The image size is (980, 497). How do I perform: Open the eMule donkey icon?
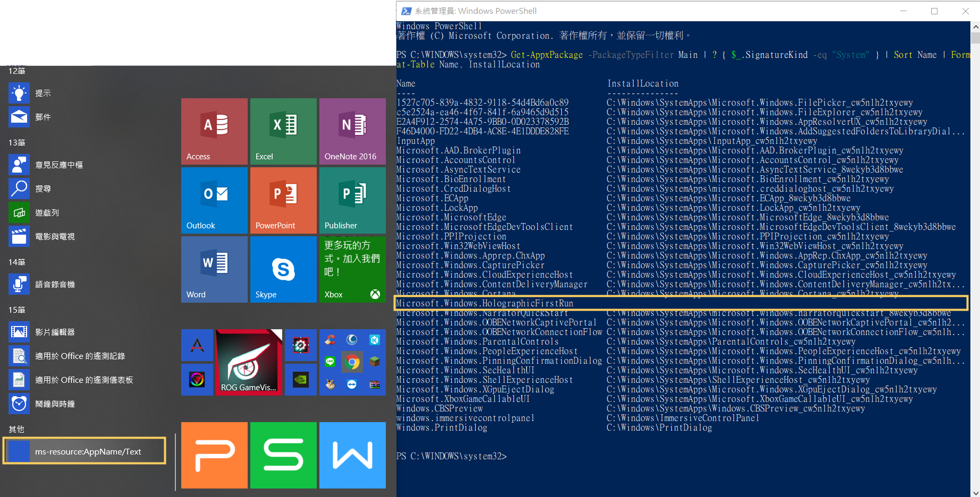(331, 384)
